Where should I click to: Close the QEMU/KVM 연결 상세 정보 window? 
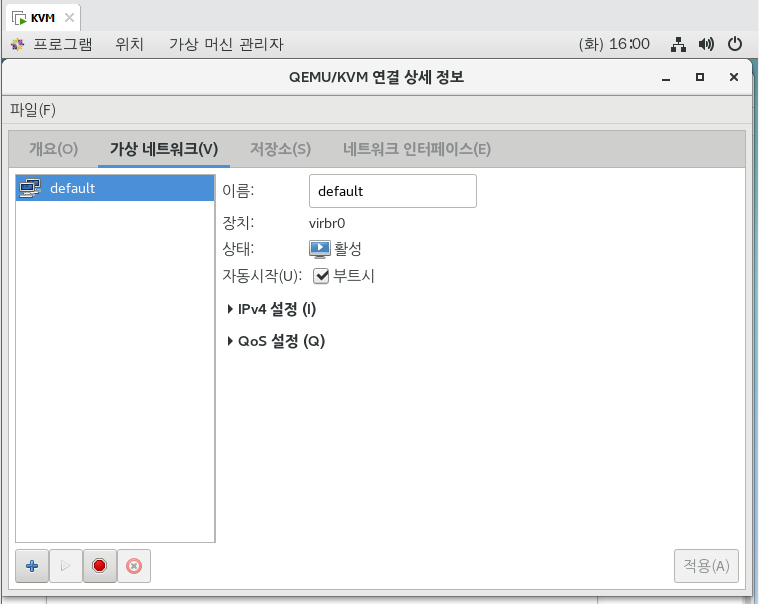[734, 77]
